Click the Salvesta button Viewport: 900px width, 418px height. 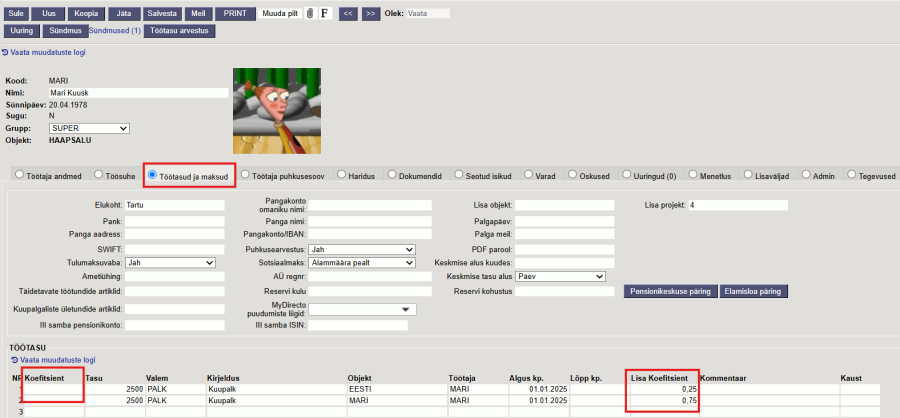(x=163, y=14)
